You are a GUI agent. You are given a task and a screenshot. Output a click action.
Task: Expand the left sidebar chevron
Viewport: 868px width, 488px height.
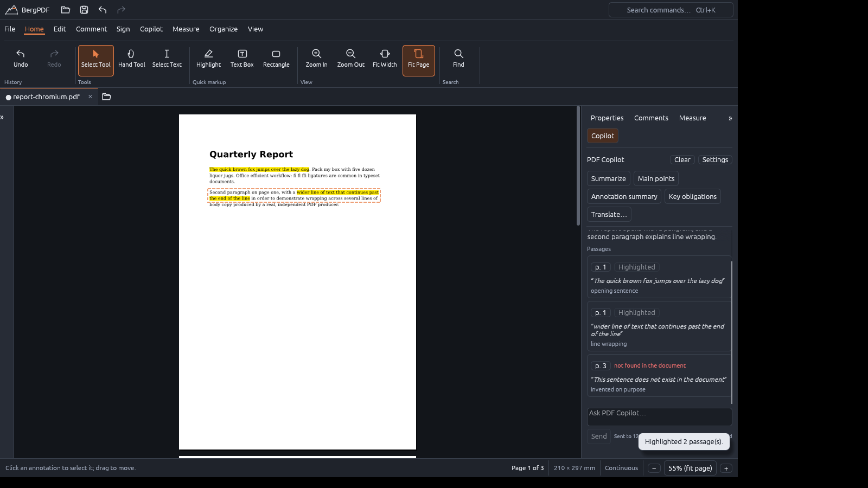2,117
